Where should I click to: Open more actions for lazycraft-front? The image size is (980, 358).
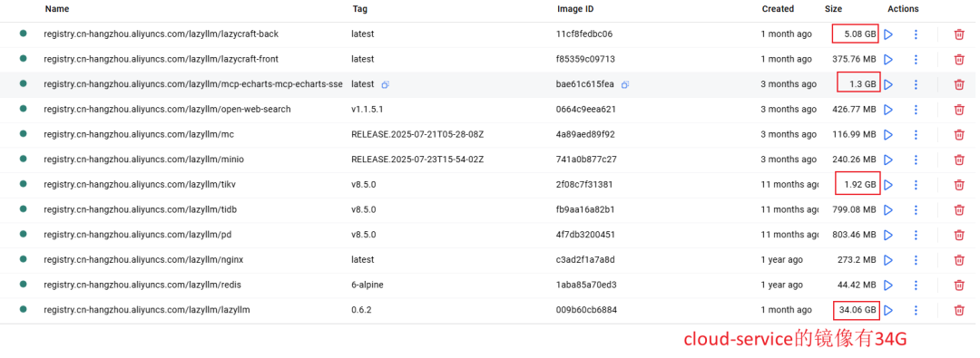click(916, 59)
